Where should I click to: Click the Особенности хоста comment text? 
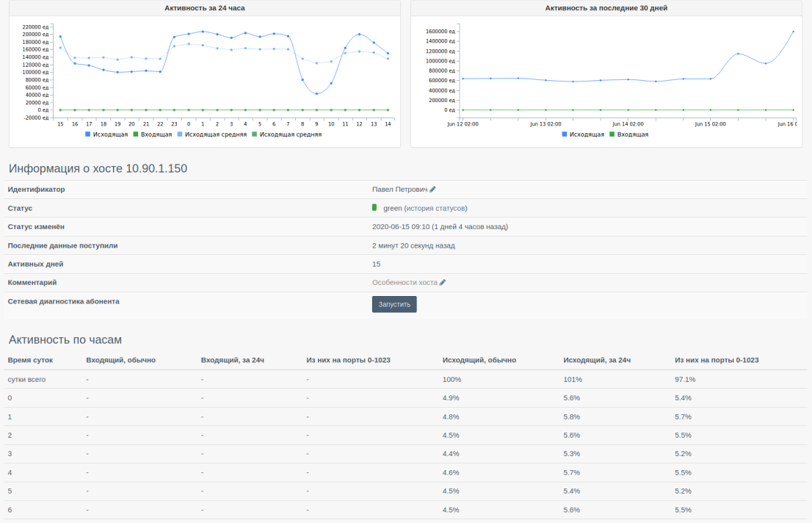(x=405, y=283)
